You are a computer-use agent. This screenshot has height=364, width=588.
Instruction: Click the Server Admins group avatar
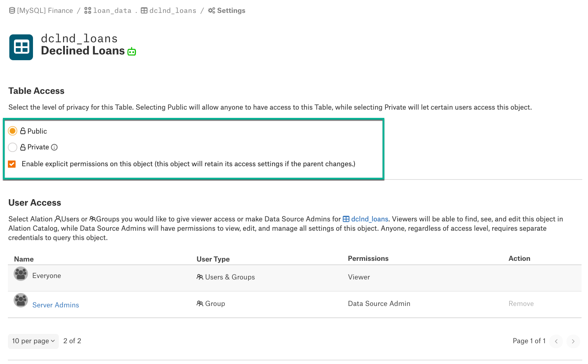21,300
